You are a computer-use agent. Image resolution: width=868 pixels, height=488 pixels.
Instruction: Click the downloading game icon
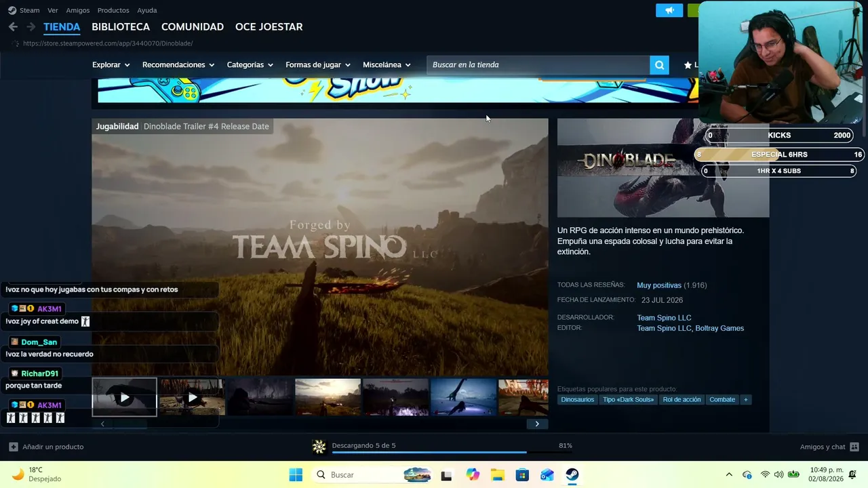click(319, 447)
